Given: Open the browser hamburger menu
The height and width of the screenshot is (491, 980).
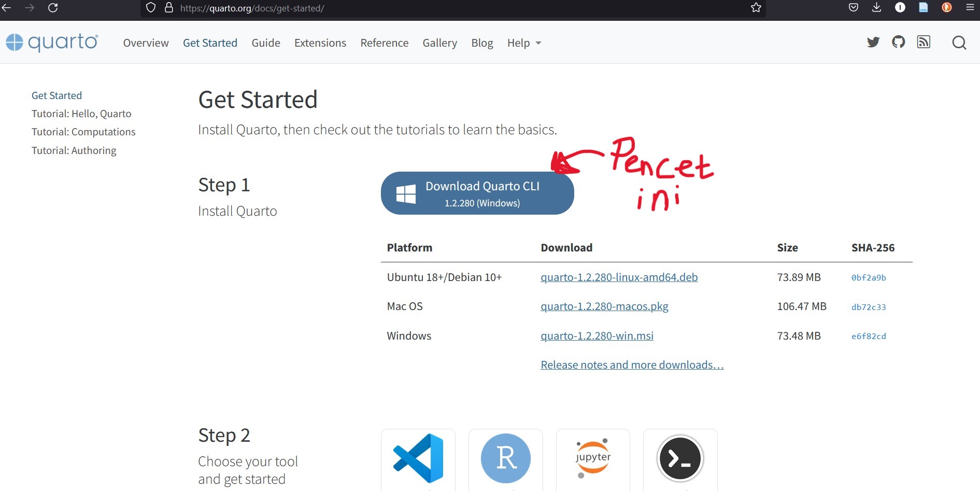Looking at the screenshot, I should tap(970, 8).
